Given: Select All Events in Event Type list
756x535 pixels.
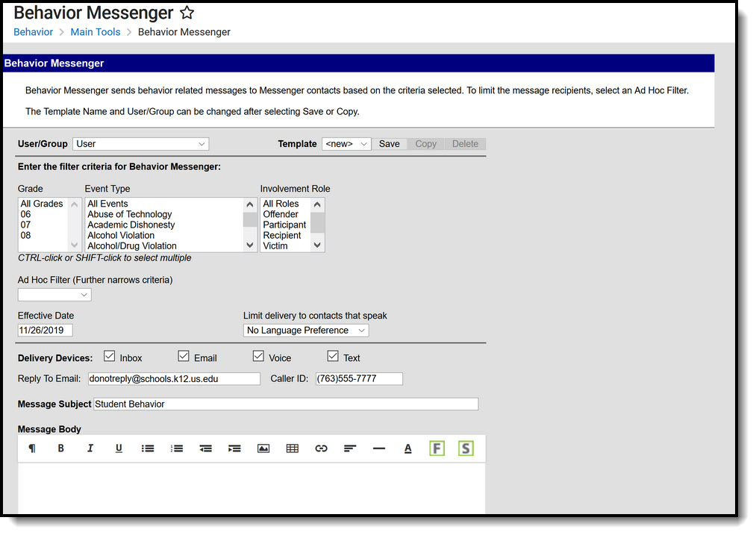Looking at the screenshot, I should tap(164, 204).
